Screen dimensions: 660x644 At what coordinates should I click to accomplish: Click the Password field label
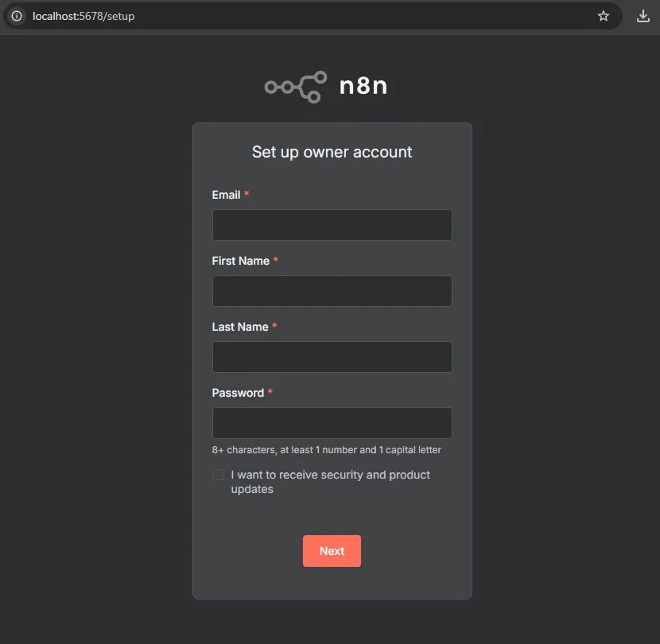(x=238, y=393)
